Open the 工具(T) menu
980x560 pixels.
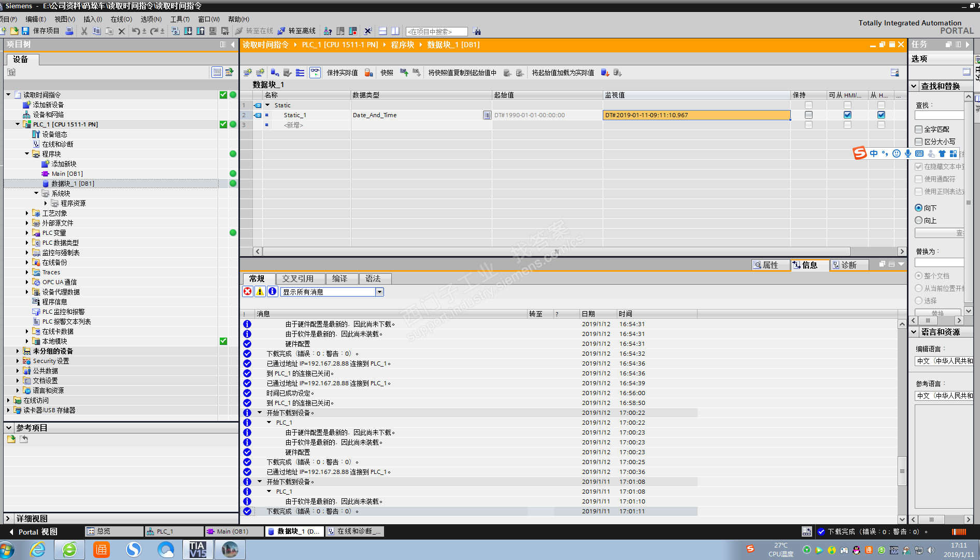pyautogui.click(x=180, y=19)
